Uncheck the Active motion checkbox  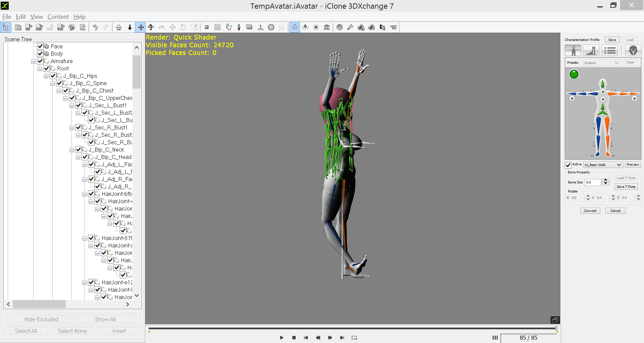(x=568, y=165)
